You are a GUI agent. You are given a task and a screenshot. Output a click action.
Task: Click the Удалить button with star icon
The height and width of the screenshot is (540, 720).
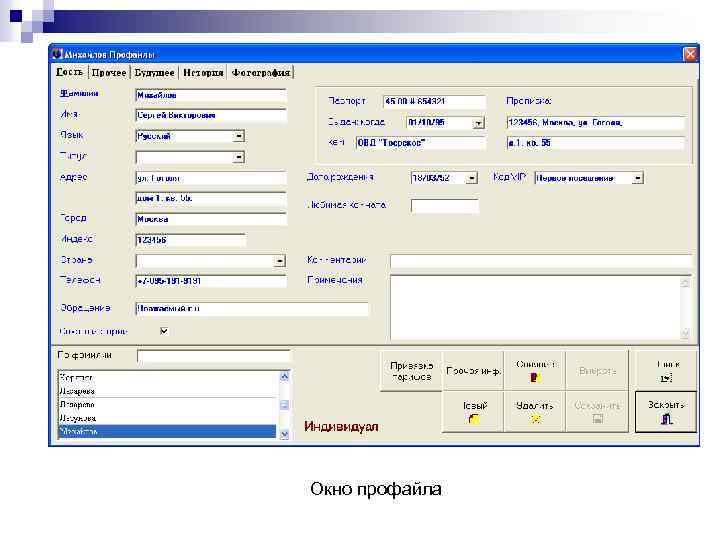point(535,412)
